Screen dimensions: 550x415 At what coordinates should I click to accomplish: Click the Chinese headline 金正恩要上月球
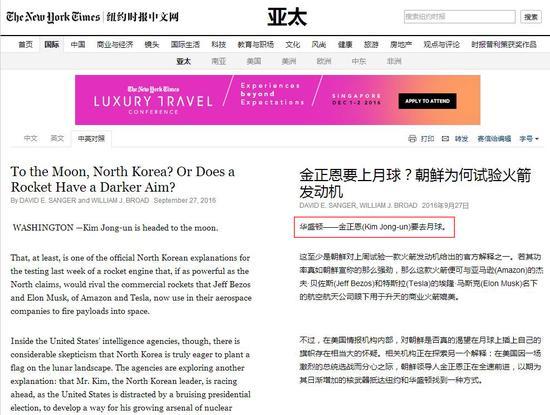click(x=415, y=183)
